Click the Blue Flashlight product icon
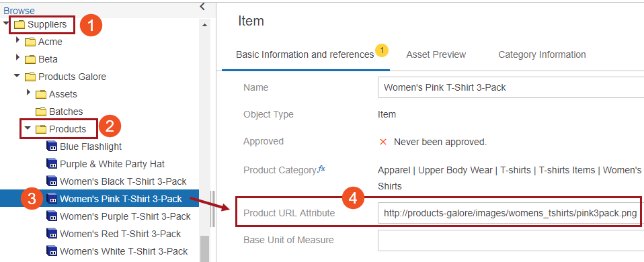Screen dimensions: 644x262 [x=52, y=146]
